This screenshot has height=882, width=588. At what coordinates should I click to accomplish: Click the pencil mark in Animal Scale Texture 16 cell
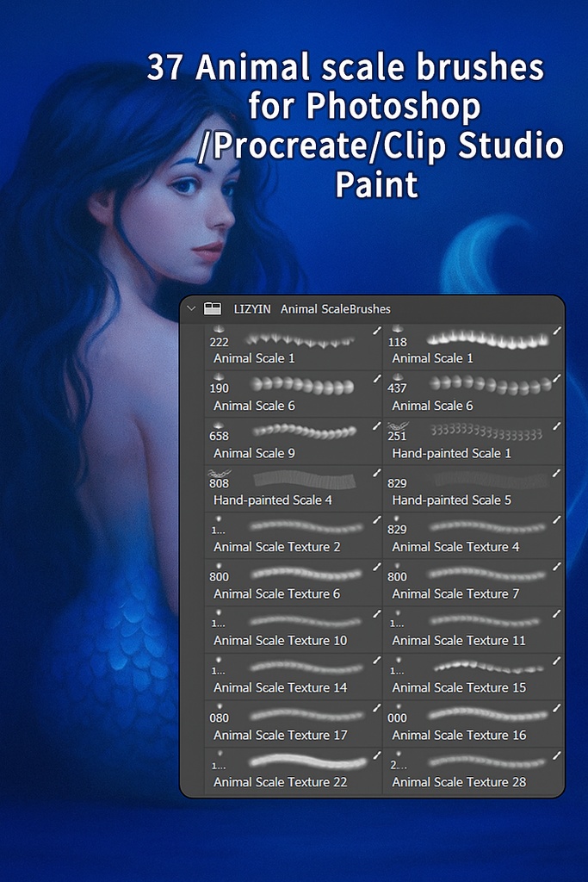[x=556, y=708]
